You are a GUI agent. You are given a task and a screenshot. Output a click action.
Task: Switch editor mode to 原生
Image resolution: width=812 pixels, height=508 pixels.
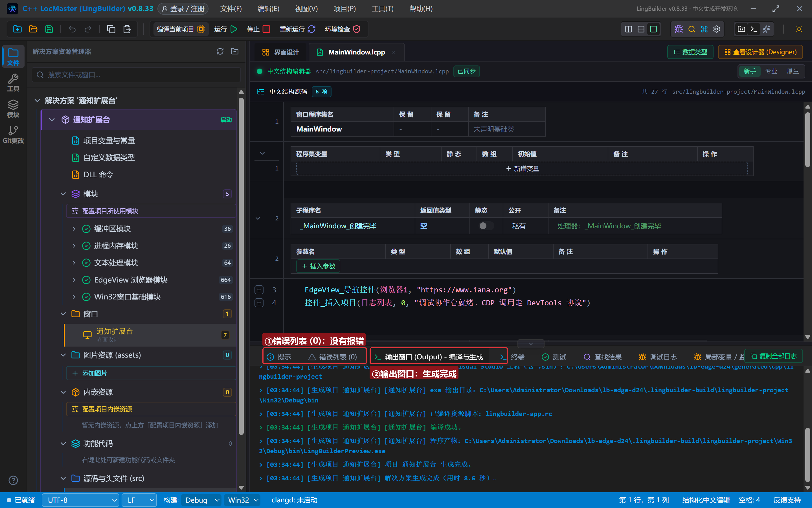pyautogui.click(x=793, y=71)
